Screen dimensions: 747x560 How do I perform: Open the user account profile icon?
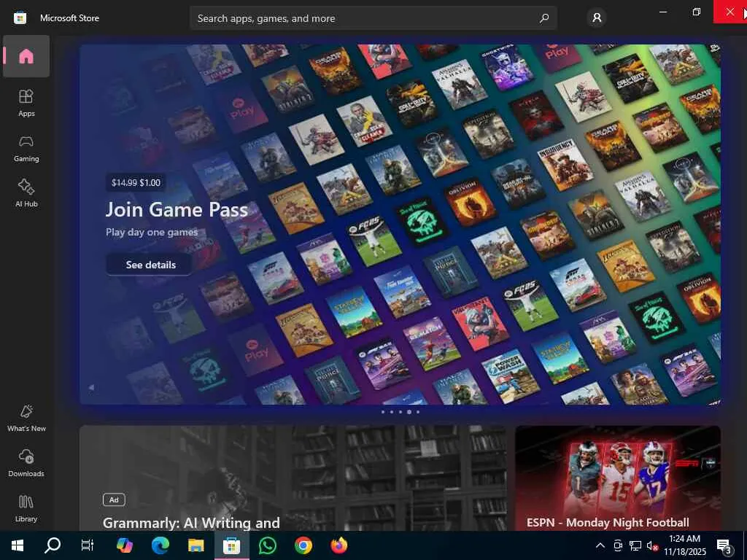tap(597, 18)
